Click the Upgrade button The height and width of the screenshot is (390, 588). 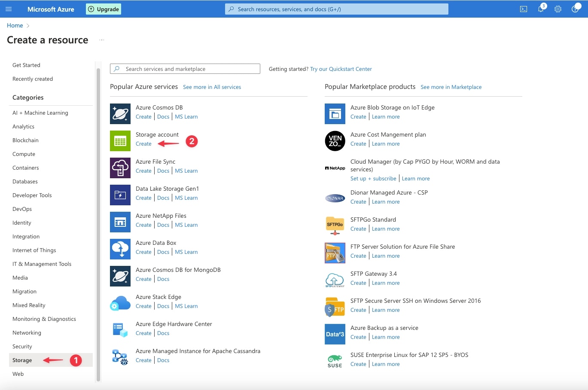[104, 9]
